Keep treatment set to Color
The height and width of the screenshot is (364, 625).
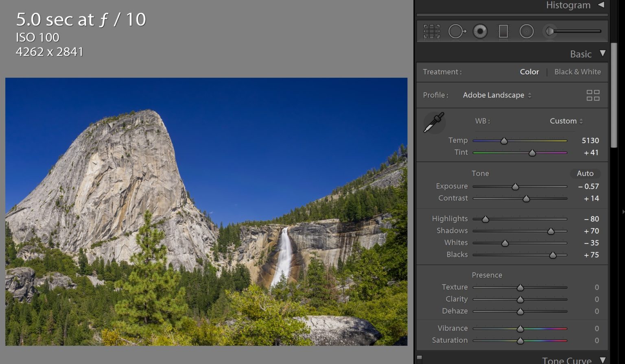(529, 72)
